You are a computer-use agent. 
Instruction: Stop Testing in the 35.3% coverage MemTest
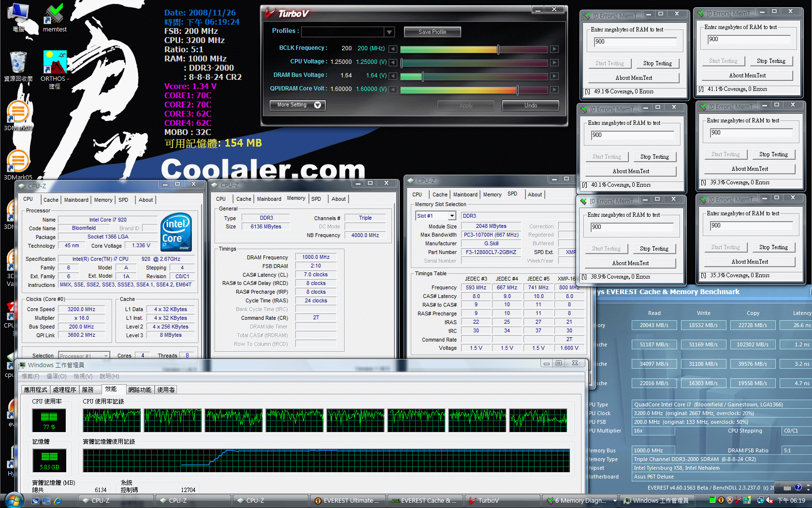coord(773,247)
